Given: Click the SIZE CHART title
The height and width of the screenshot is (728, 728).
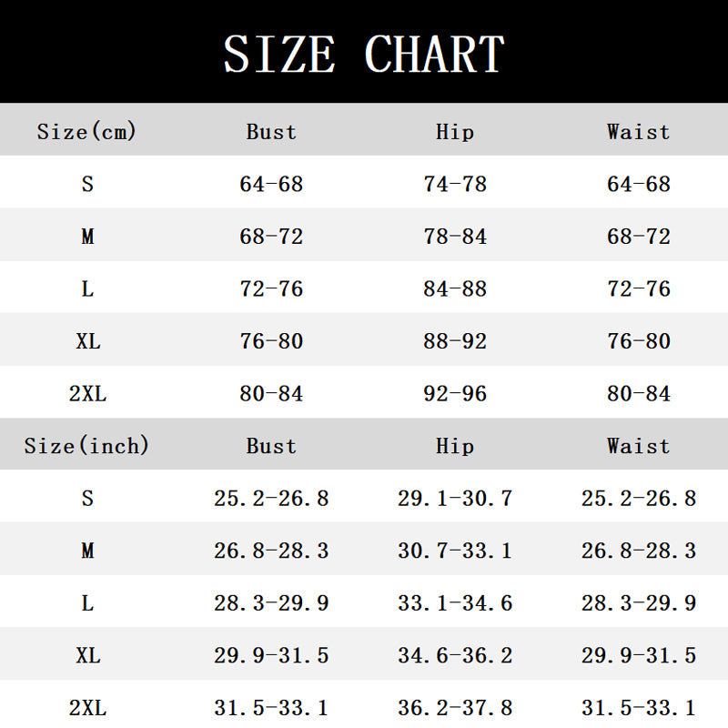Looking at the screenshot, I should pyautogui.click(x=364, y=54).
